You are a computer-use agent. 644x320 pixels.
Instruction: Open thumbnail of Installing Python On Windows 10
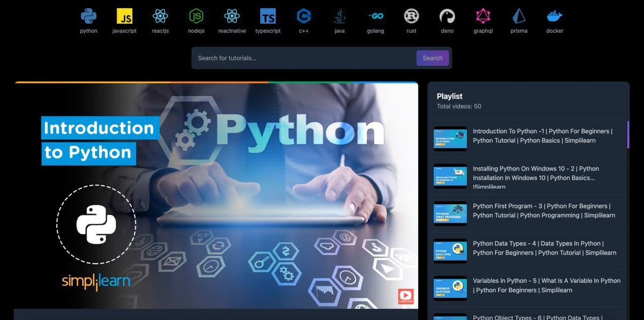tap(450, 176)
